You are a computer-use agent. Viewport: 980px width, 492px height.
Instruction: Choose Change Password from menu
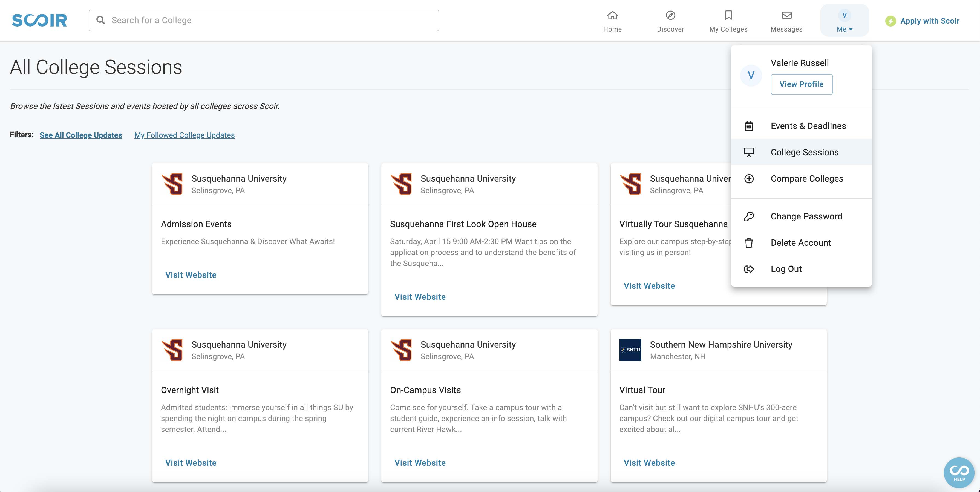click(801, 216)
